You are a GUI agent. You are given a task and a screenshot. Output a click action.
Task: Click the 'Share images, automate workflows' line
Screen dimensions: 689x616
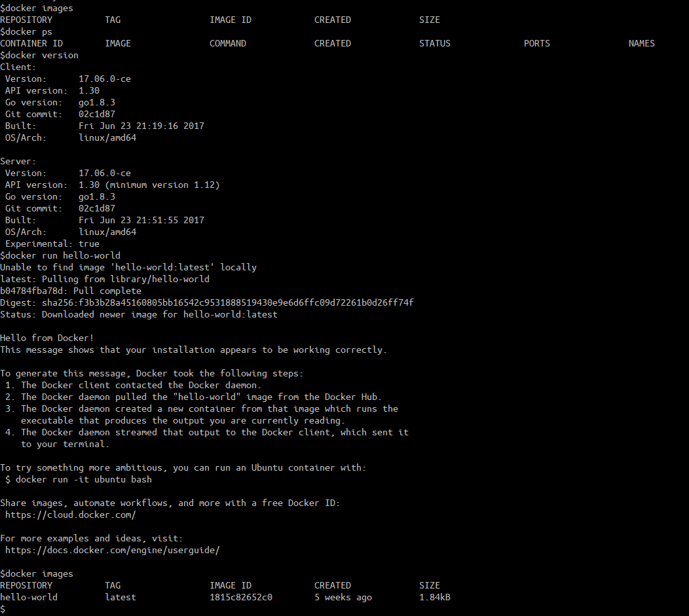pyautogui.click(x=170, y=503)
